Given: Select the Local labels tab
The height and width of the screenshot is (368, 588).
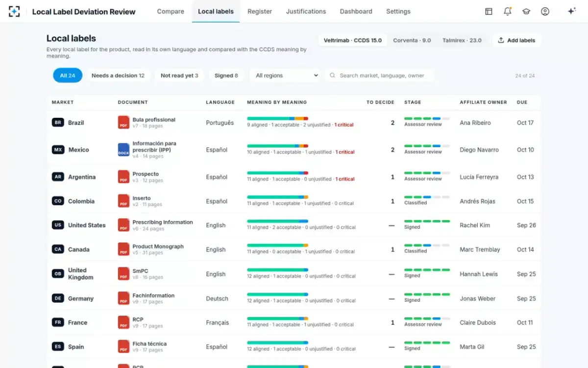Looking at the screenshot, I should [x=216, y=11].
